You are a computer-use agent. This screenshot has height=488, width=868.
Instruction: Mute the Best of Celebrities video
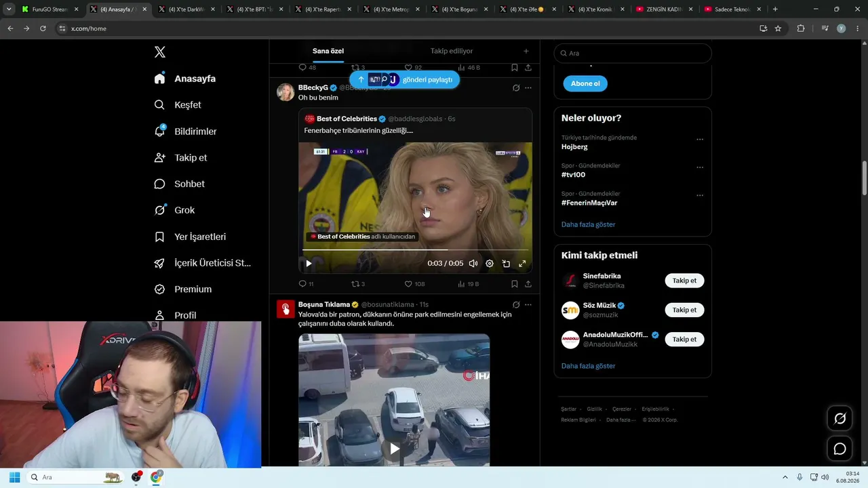[473, 264]
